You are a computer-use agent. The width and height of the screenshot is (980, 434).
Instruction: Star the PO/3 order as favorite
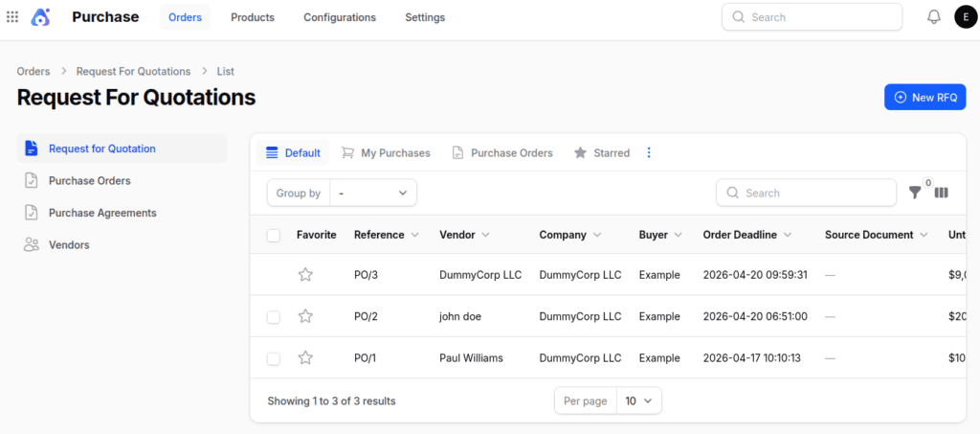[305, 275]
